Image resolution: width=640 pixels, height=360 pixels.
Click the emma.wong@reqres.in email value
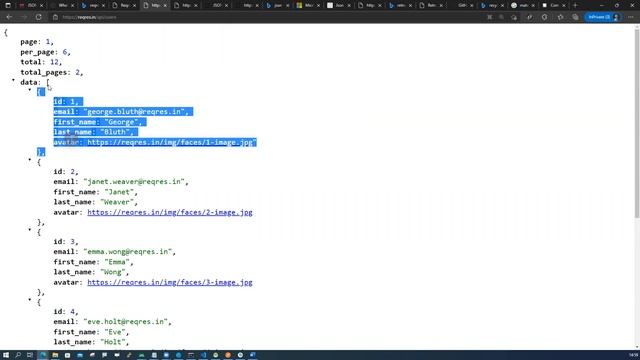tap(127, 252)
